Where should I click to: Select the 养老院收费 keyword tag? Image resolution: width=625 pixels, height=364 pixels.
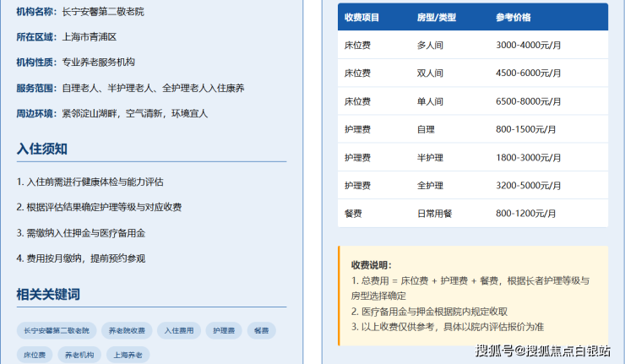pos(127,330)
